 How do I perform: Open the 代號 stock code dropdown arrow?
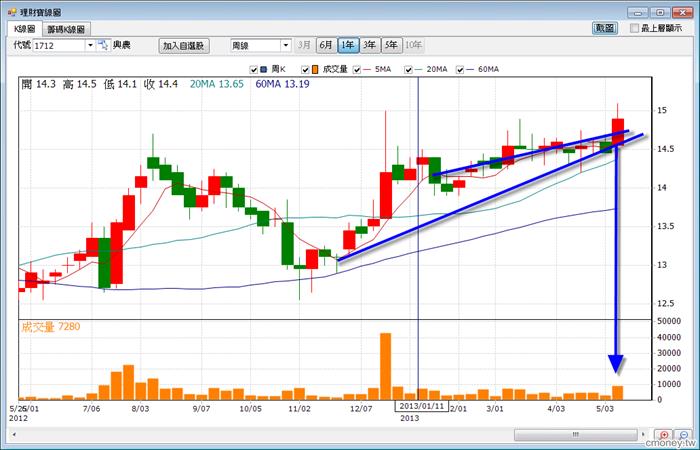[x=89, y=46]
